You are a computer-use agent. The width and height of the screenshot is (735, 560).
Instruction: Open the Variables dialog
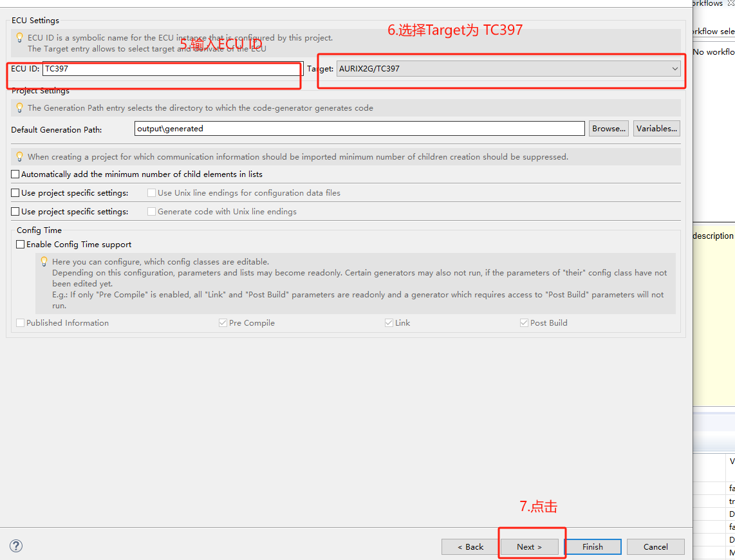[x=656, y=129]
